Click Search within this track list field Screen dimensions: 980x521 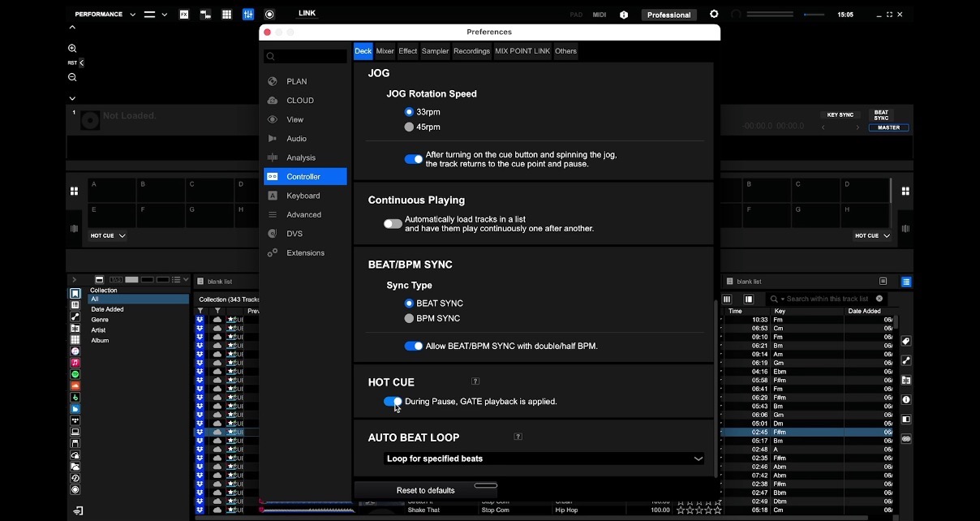click(x=827, y=299)
